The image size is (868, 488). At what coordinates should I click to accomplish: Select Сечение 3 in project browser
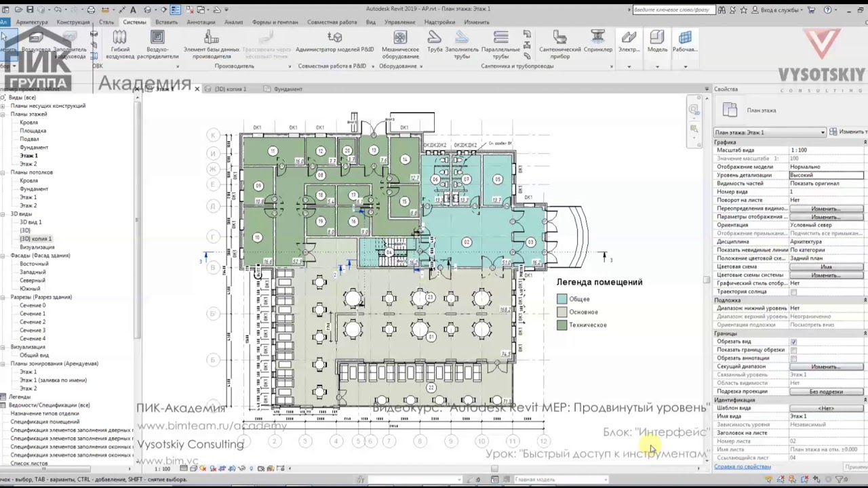coord(33,330)
